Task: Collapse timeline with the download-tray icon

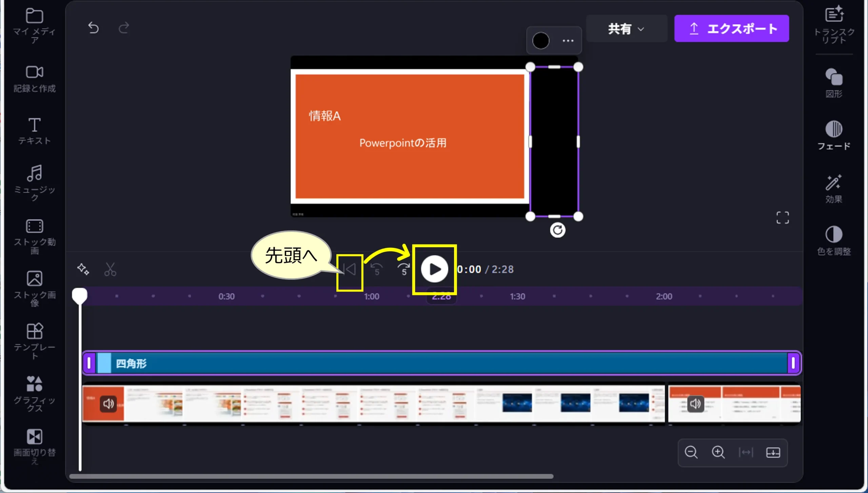Action: pos(773,452)
